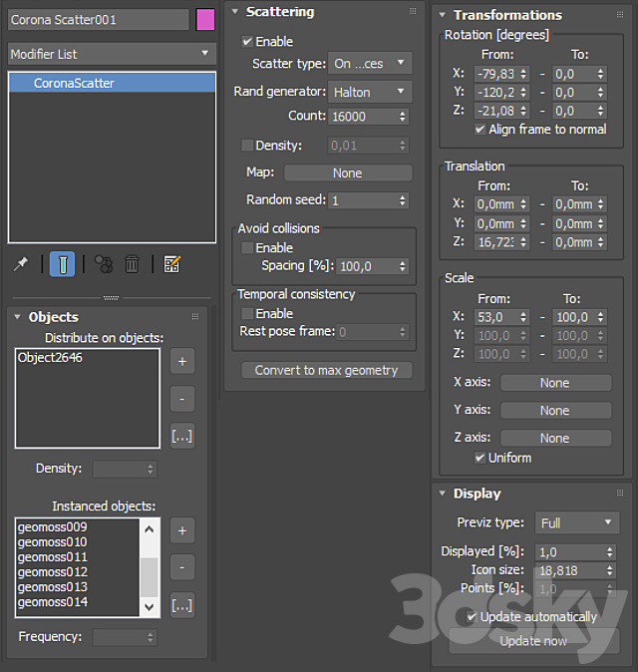
Task: Remove object from Distribute on objects list
Action: [x=182, y=399]
